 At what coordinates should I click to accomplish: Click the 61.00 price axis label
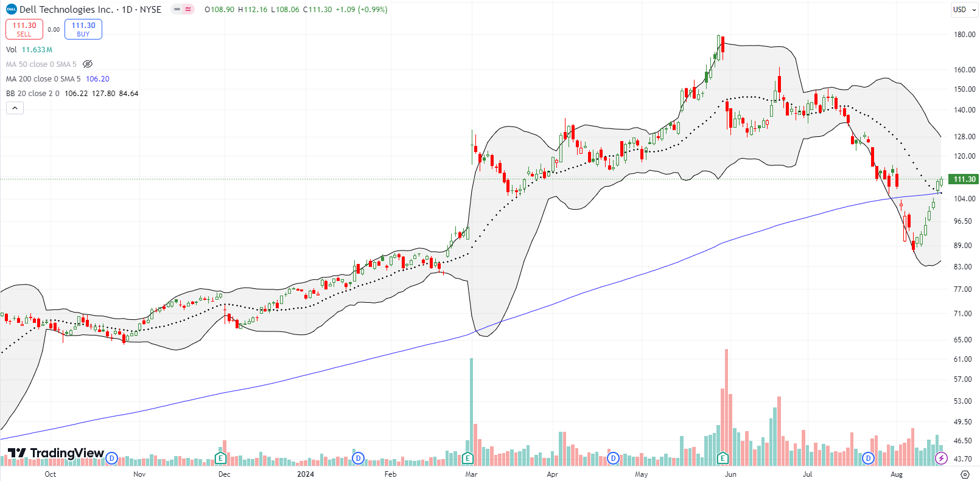[x=963, y=359]
